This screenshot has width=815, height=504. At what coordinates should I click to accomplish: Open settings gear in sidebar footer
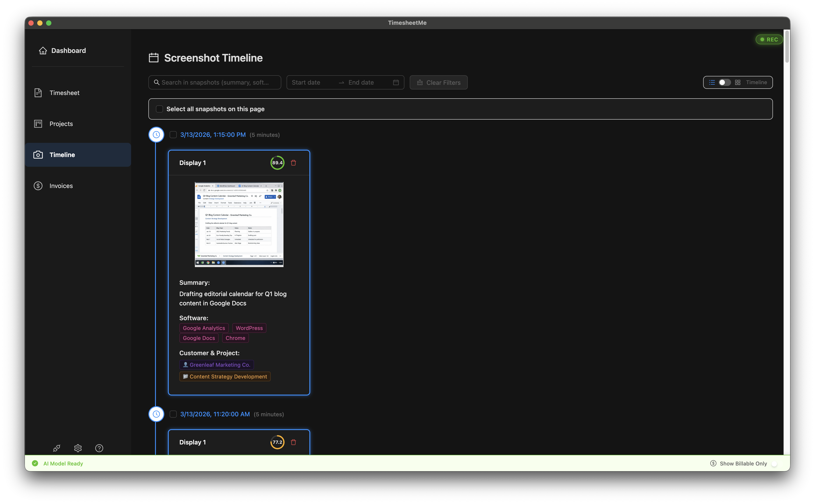pos(78,448)
